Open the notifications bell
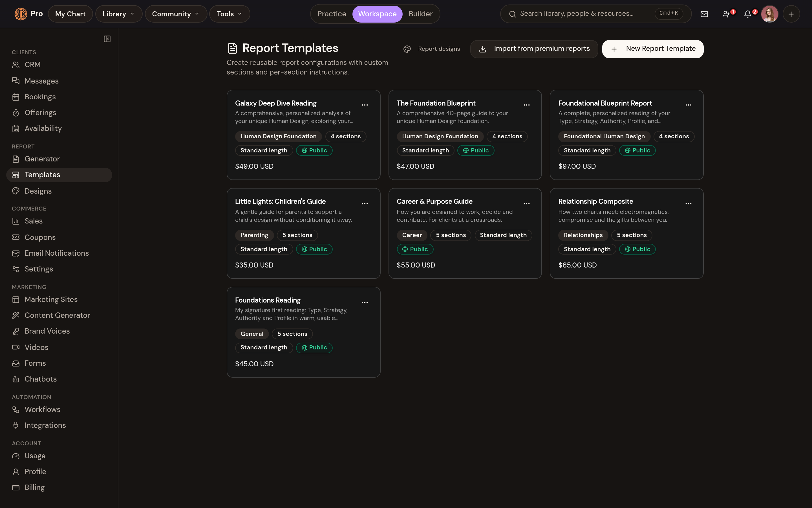The image size is (812, 508). coord(748,14)
